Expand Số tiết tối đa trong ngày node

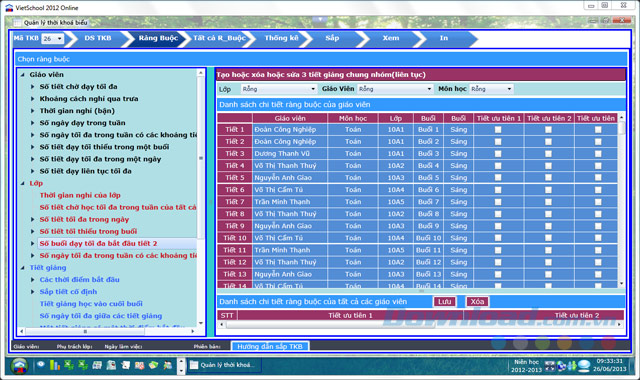tap(33, 220)
